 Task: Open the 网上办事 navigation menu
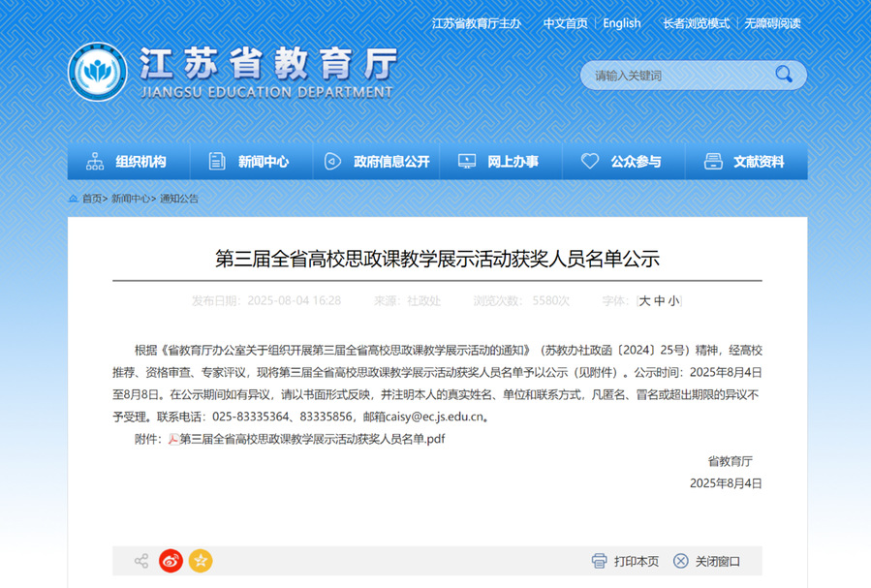[499, 162]
